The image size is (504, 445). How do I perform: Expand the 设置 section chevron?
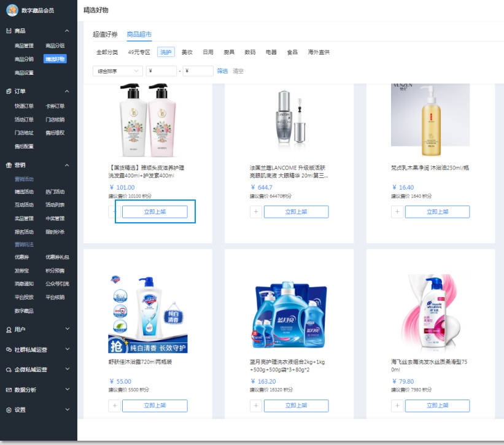(x=67, y=409)
